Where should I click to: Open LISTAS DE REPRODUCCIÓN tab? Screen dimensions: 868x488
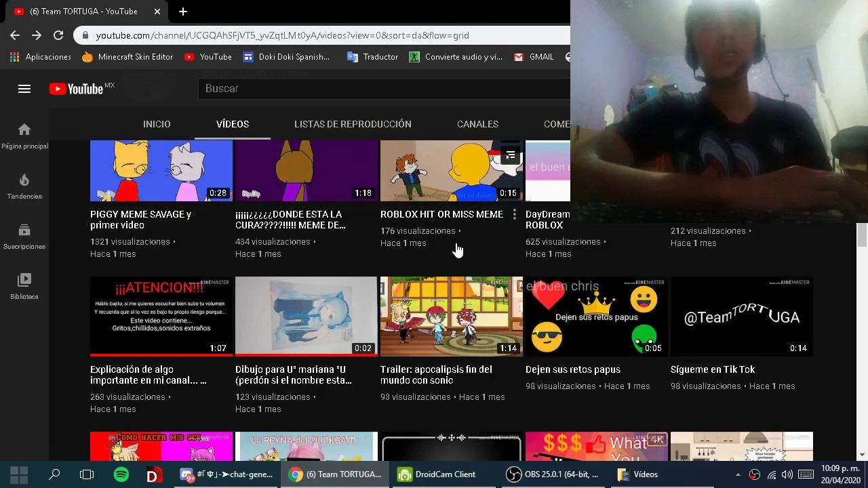tap(353, 124)
